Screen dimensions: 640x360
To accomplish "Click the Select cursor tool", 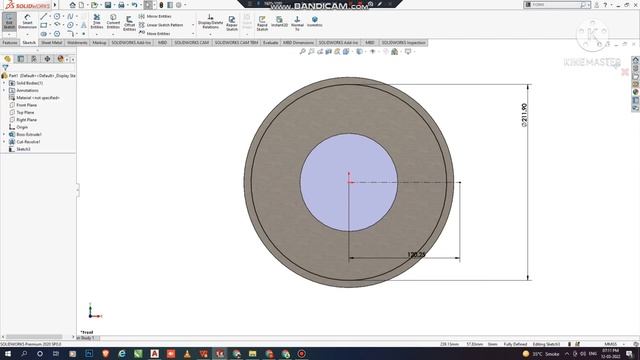I will point(148,5).
